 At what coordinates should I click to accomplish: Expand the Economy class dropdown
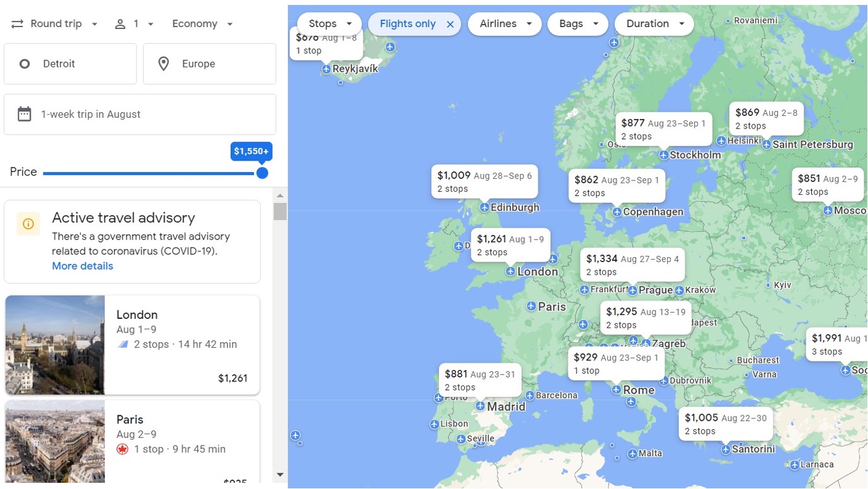pyautogui.click(x=202, y=24)
